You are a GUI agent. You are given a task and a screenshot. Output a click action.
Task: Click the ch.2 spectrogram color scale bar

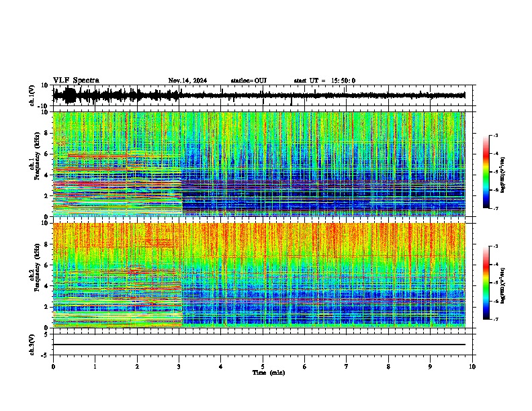pos(486,283)
